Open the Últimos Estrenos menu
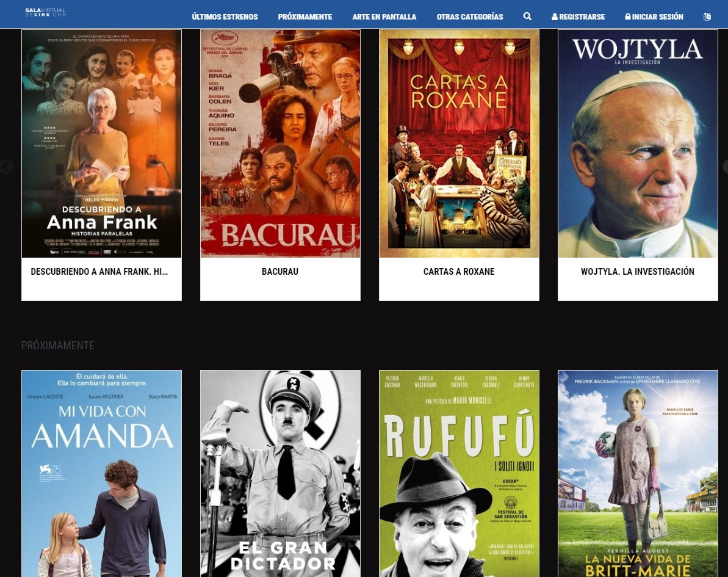The width and height of the screenshot is (728, 577). click(225, 17)
